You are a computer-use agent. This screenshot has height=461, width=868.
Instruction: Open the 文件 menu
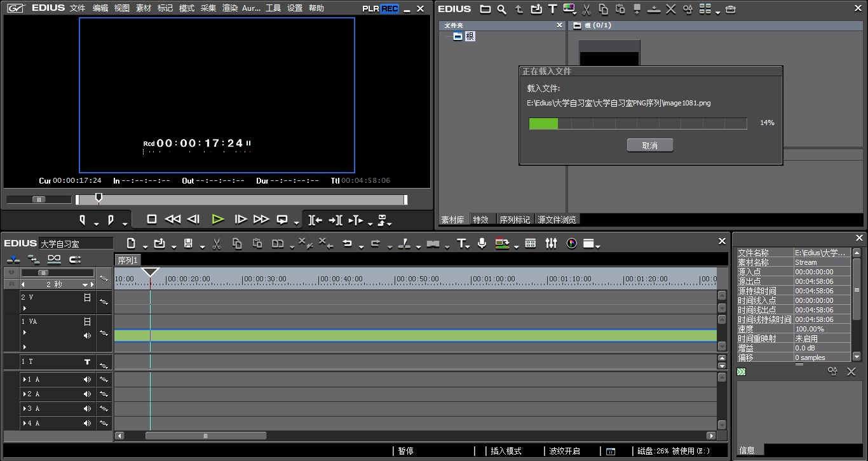click(78, 8)
